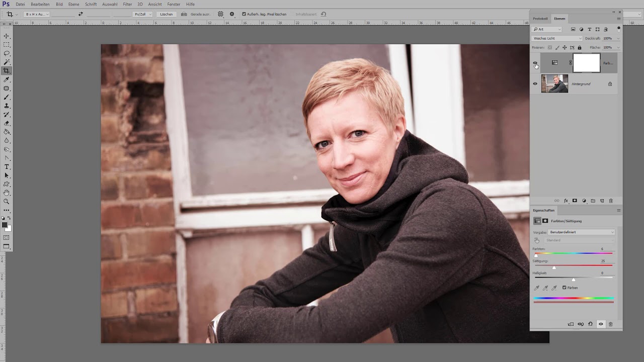Create a new layer group folder

[x=593, y=201]
